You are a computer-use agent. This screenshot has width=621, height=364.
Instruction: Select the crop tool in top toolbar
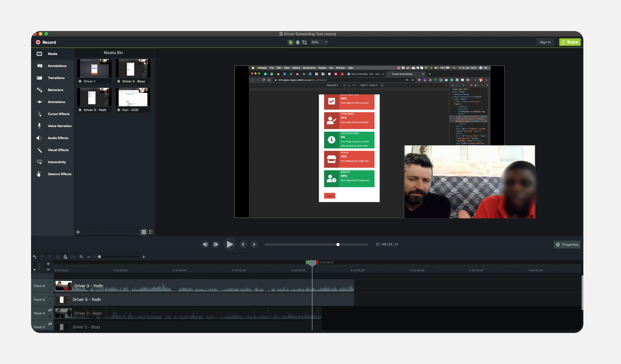coord(305,42)
